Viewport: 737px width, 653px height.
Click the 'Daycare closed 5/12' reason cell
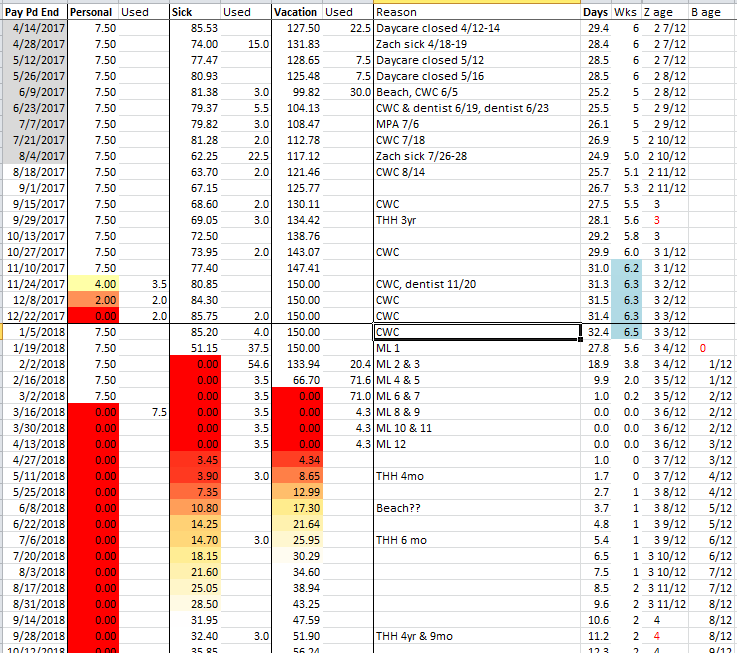[x=477, y=60]
